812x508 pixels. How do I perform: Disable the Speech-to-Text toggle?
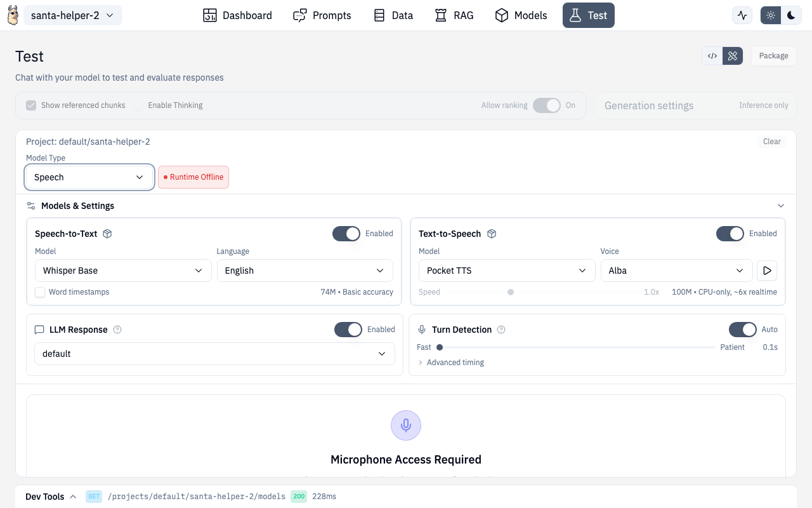[346, 234]
